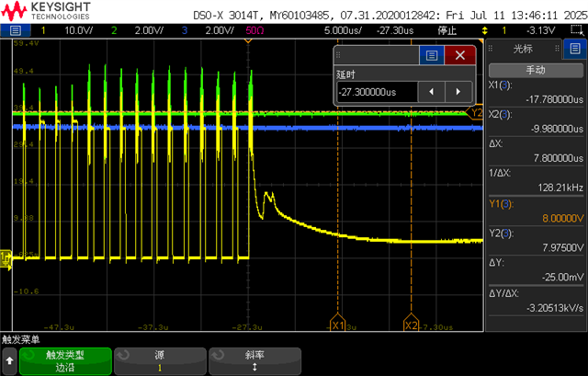Click the left drag handle of sidebar
The width and height of the screenshot is (588, 376).
pyautogui.click(x=490, y=49)
